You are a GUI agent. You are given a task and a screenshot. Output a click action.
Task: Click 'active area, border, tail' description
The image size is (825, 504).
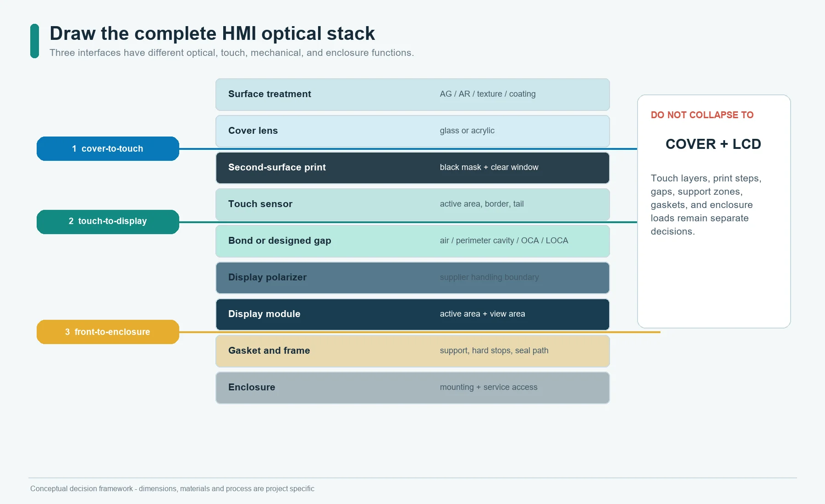tap(482, 204)
